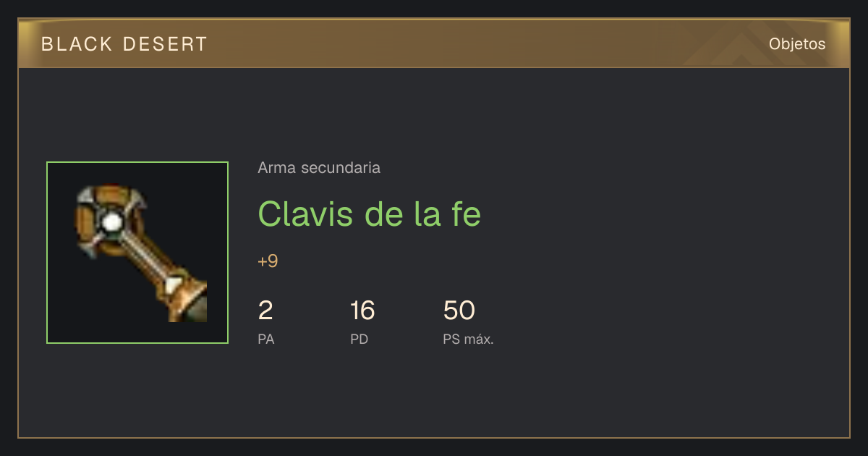Click the PA stat label
868x456 pixels.
click(x=266, y=339)
